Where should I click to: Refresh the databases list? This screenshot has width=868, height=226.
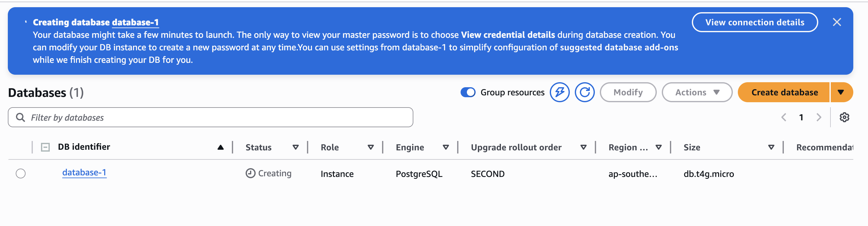[x=584, y=92]
